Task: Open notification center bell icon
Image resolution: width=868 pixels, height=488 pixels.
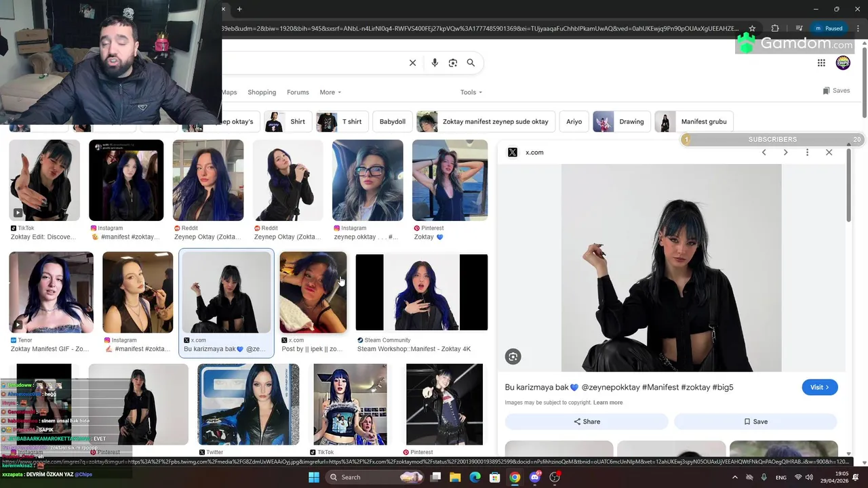Action: point(855,477)
